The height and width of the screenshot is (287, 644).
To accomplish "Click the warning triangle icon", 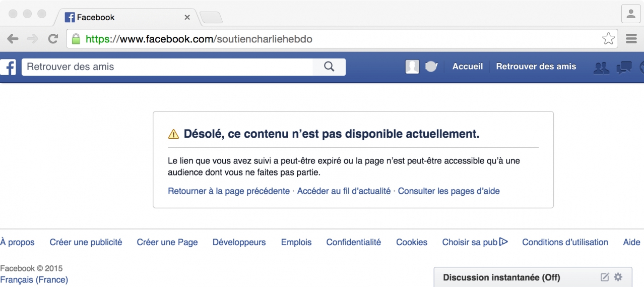I will click(173, 134).
